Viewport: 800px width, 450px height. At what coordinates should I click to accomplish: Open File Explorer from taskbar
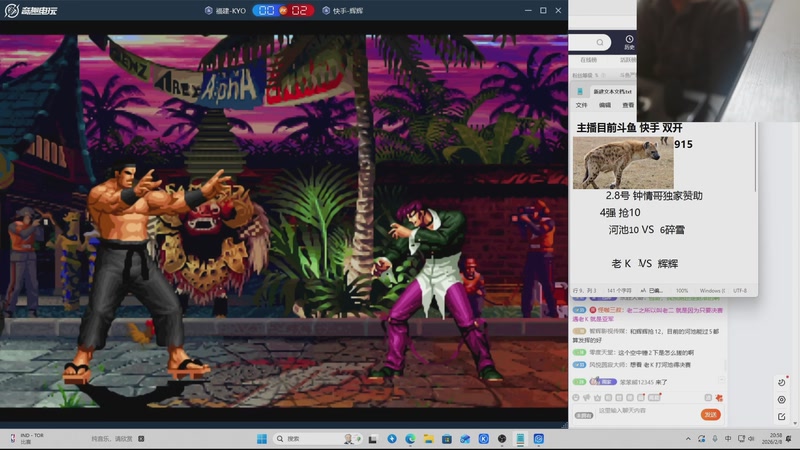[x=429, y=439]
